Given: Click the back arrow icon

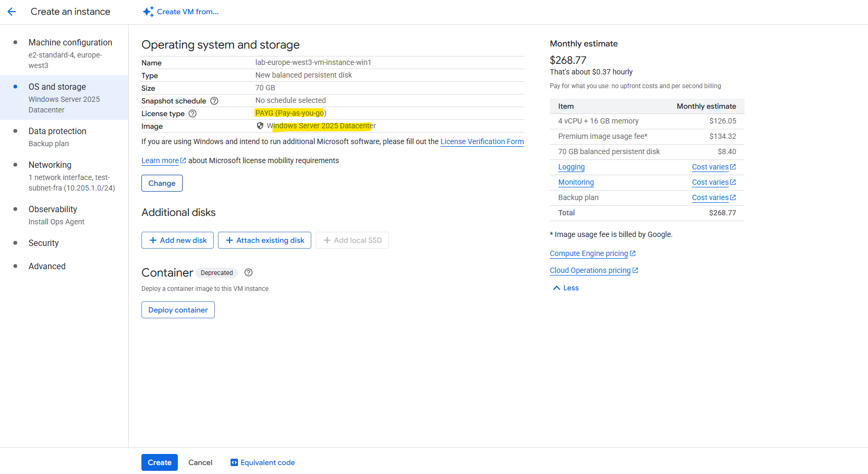Looking at the screenshot, I should tap(12, 12).
